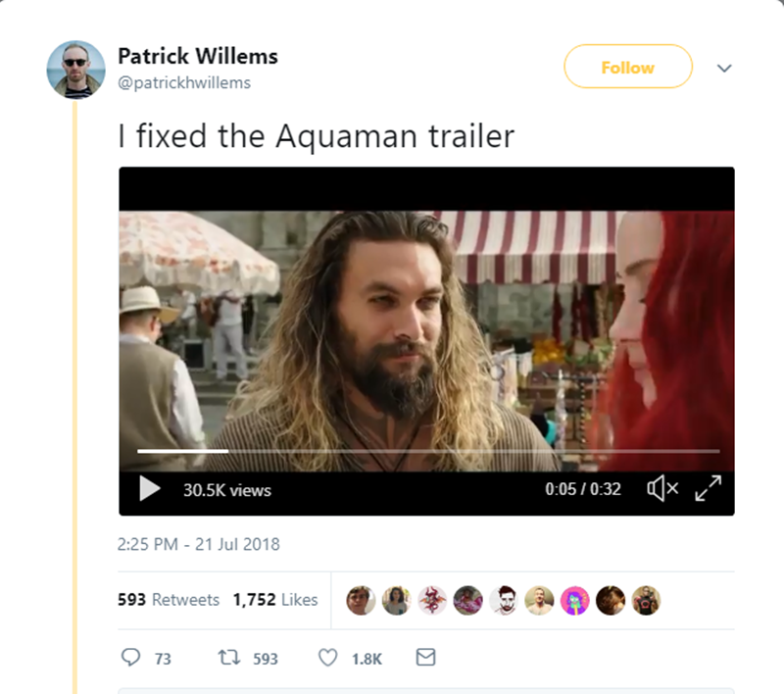784x694 pixels.
Task: Click the Patrick Willems display name
Action: point(197,56)
